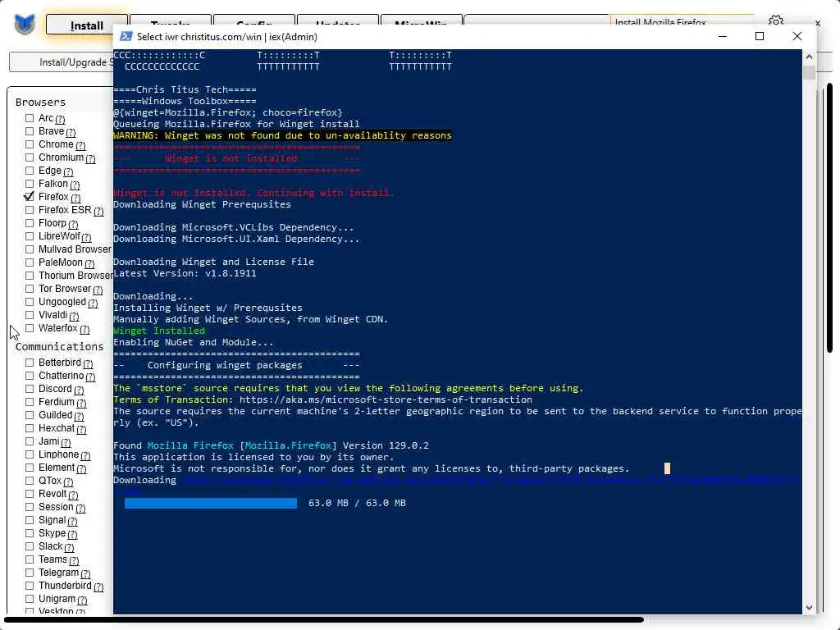Check the Unigram checkbox
The width and height of the screenshot is (840, 630).
click(30, 599)
